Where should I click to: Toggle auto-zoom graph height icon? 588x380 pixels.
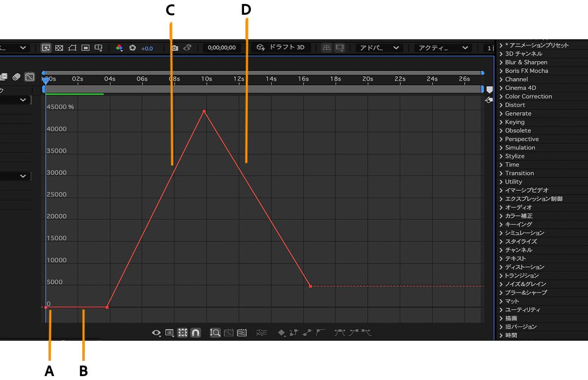click(215, 332)
